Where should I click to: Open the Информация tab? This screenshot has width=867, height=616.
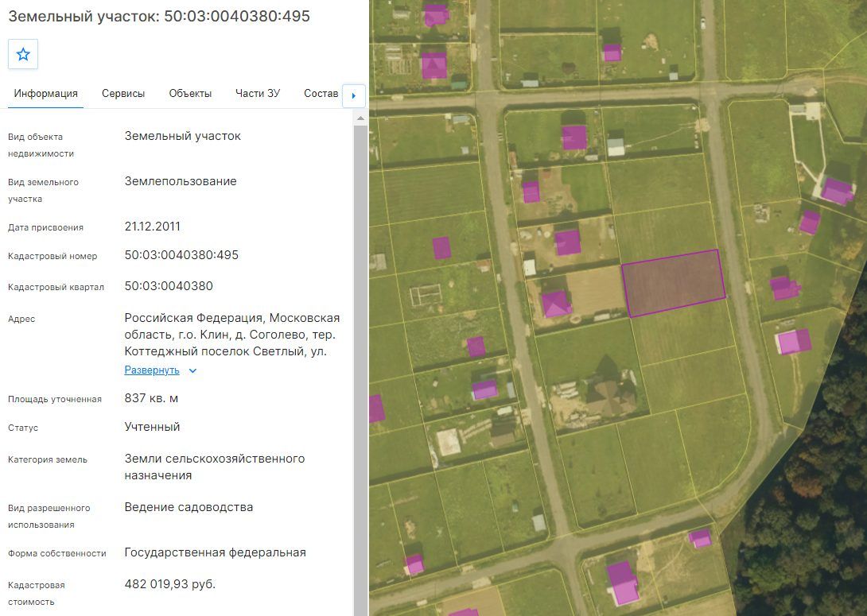46,93
